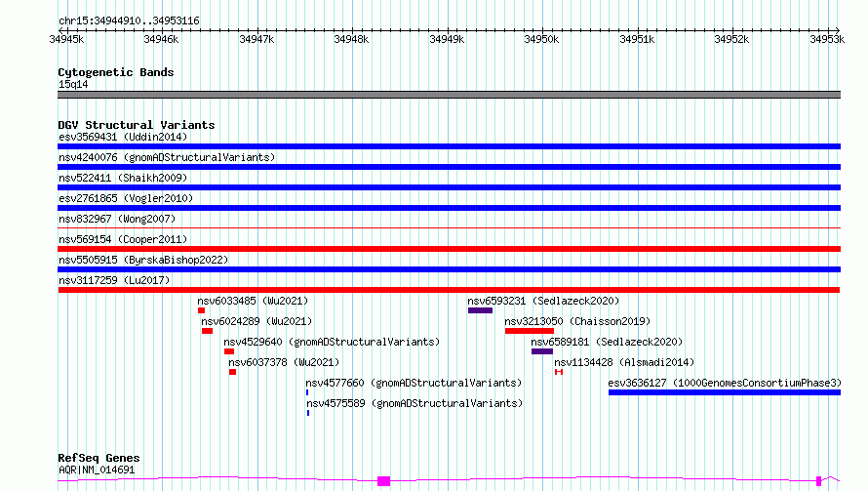Screen dimensions: 868x491
Task: Click the blue esv3636127 1000Genomes variant bar
Action: [725, 392]
